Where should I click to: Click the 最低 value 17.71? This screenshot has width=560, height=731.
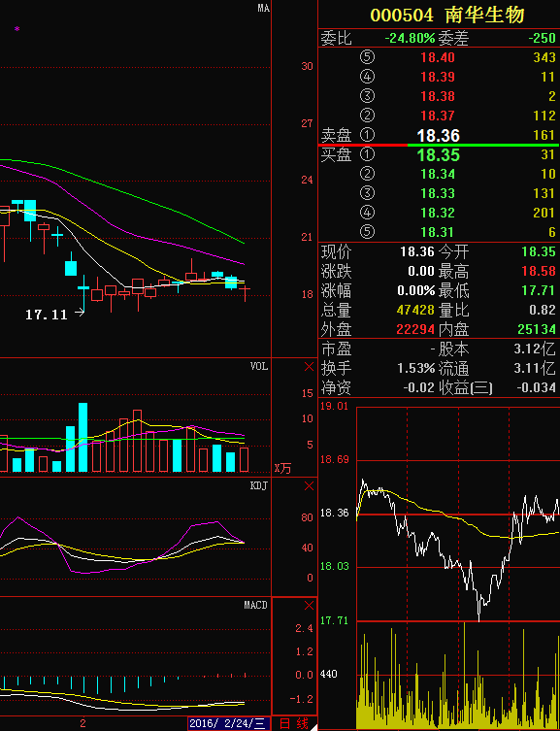click(x=539, y=291)
